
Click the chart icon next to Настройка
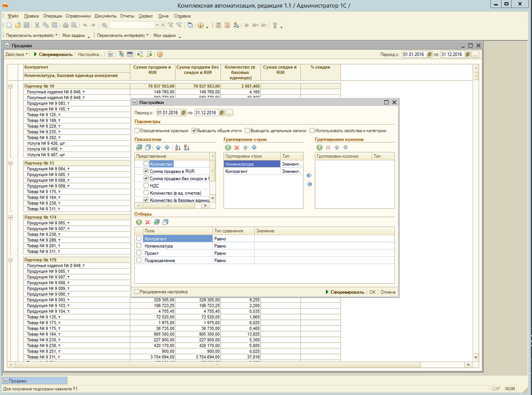(110, 54)
